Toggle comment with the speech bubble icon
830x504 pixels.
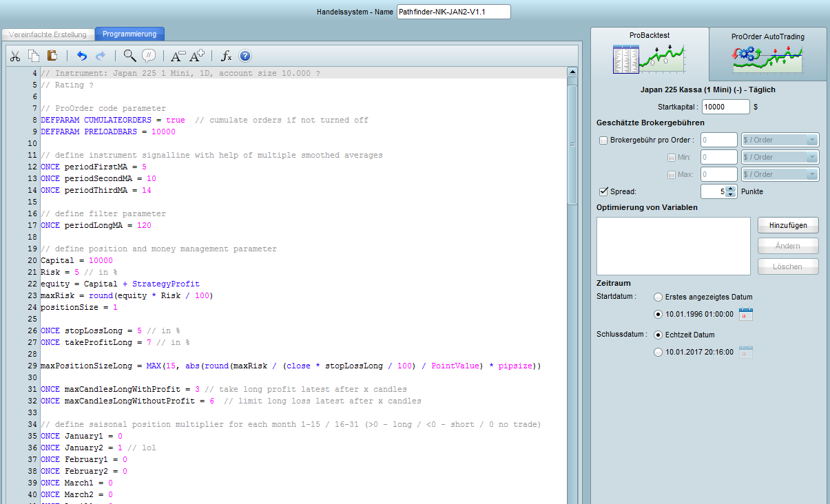pyautogui.click(x=149, y=56)
